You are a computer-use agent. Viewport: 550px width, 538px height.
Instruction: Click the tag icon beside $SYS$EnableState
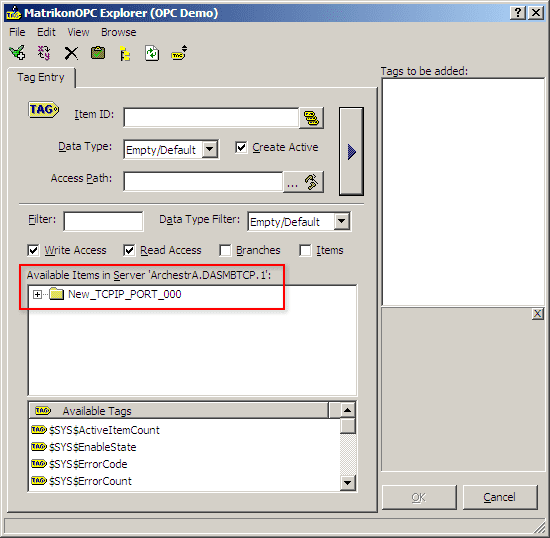pyautogui.click(x=39, y=446)
